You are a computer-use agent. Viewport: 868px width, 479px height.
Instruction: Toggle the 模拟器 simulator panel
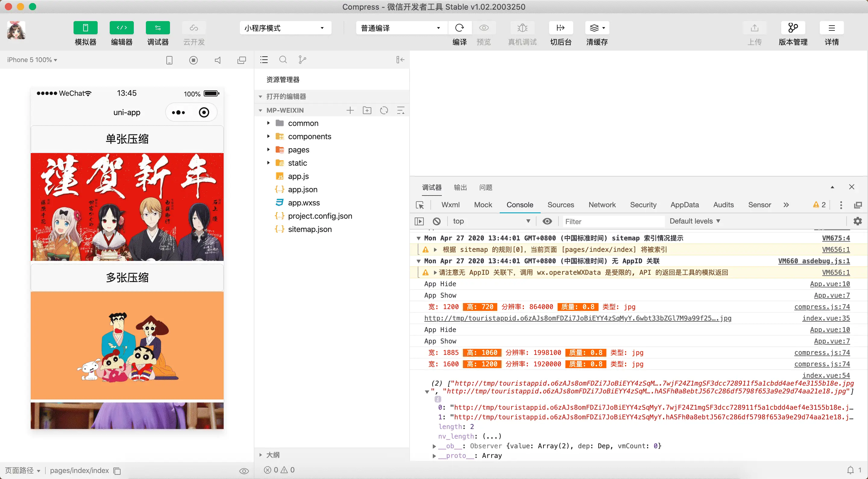coord(85,28)
